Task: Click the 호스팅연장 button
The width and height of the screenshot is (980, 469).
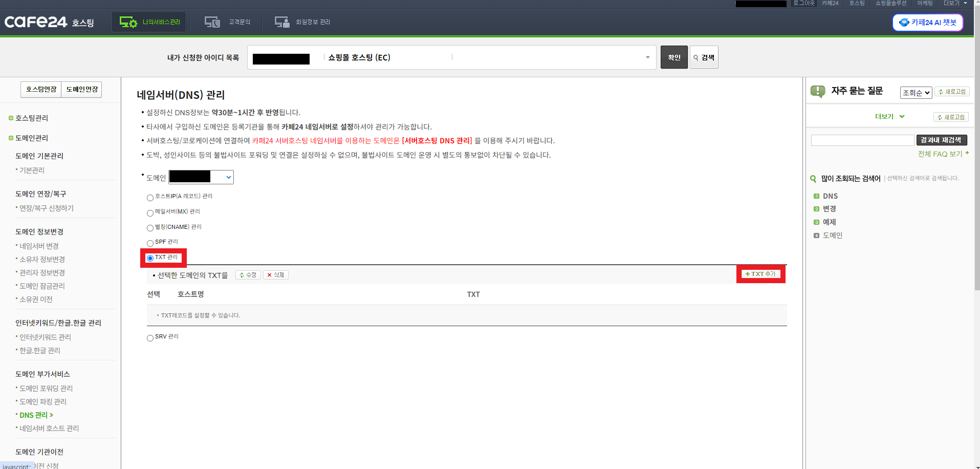Action: coord(41,89)
